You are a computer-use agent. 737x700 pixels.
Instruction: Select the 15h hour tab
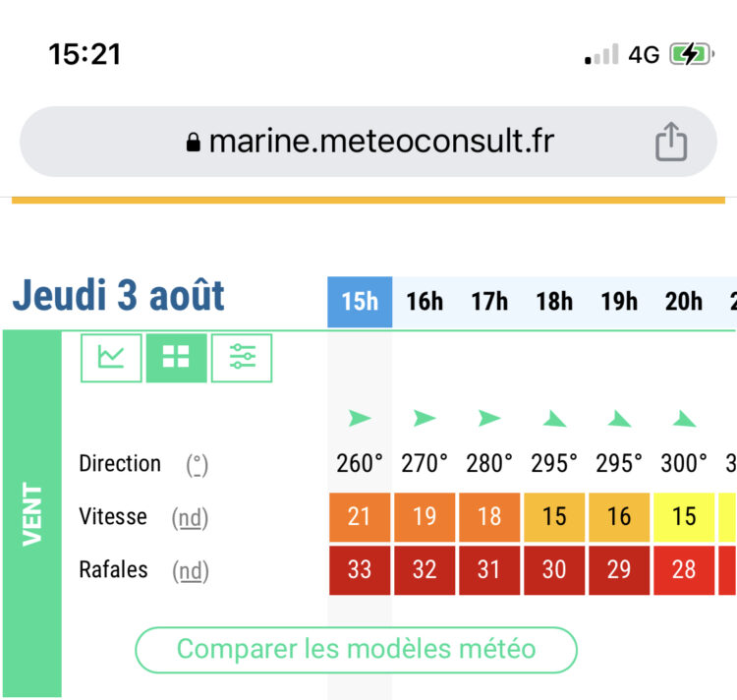coord(360,302)
